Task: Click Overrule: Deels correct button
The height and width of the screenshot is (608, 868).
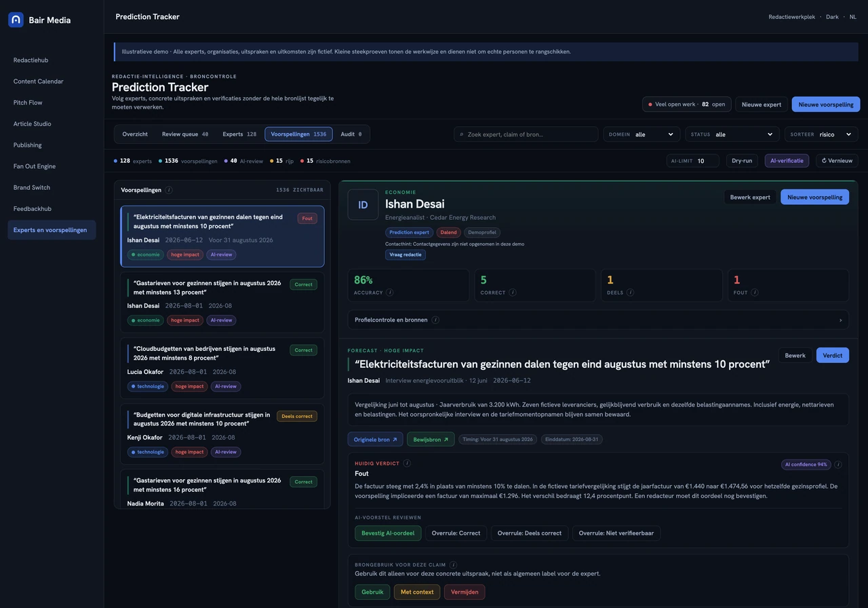Action: click(x=530, y=533)
